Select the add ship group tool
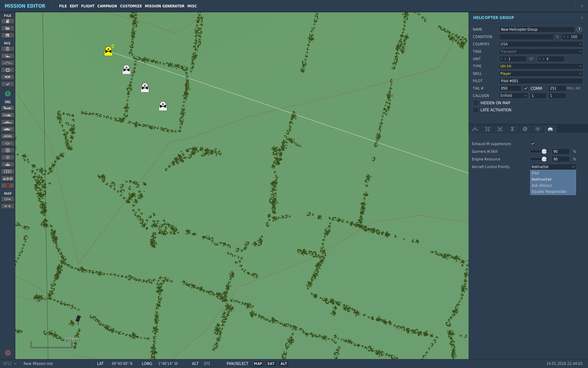 [8, 122]
